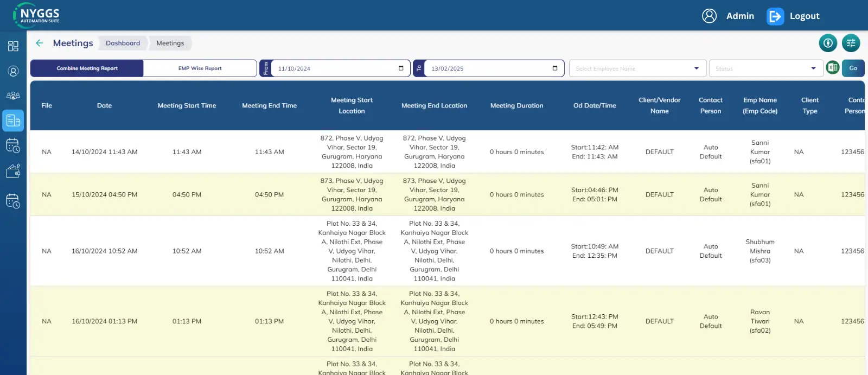Click the Admin account avatar icon
Screen dimensions: 868x375
pos(709,16)
